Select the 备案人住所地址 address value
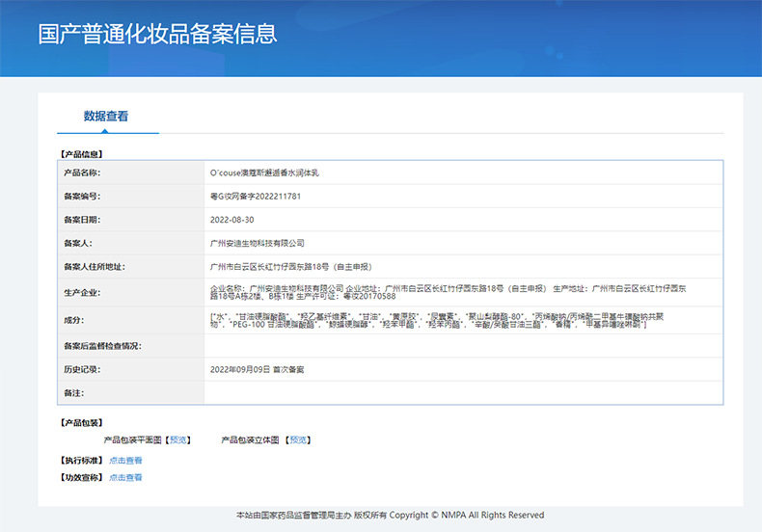The width and height of the screenshot is (762, 532). point(290,267)
